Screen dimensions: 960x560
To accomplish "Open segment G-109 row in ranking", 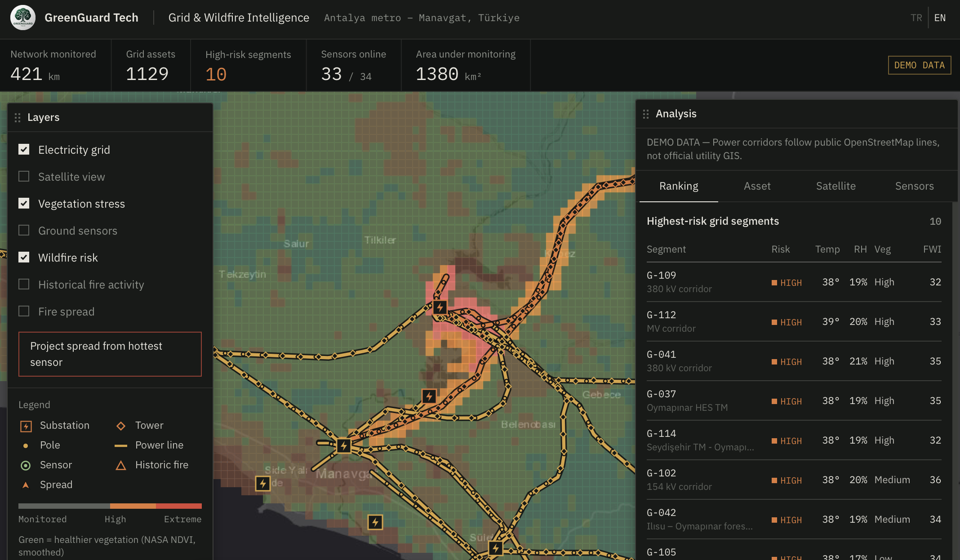I will click(794, 282).
